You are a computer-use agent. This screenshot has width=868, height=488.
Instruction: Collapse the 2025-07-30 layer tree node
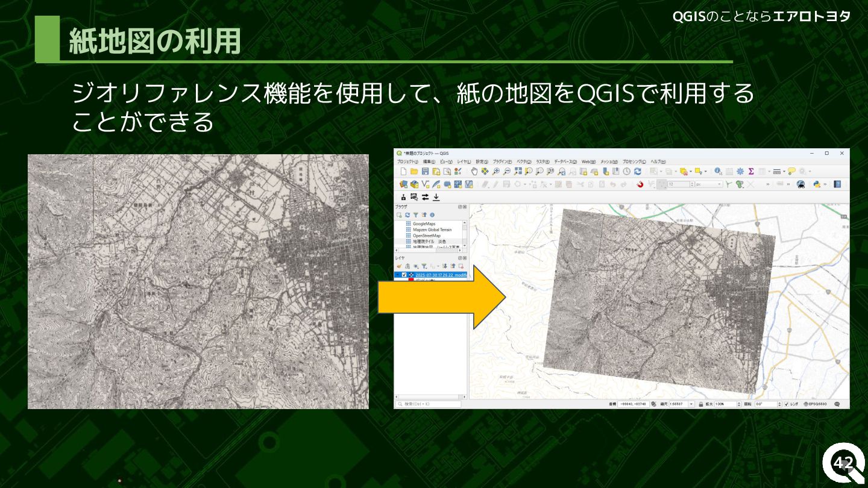coord(397,275)
